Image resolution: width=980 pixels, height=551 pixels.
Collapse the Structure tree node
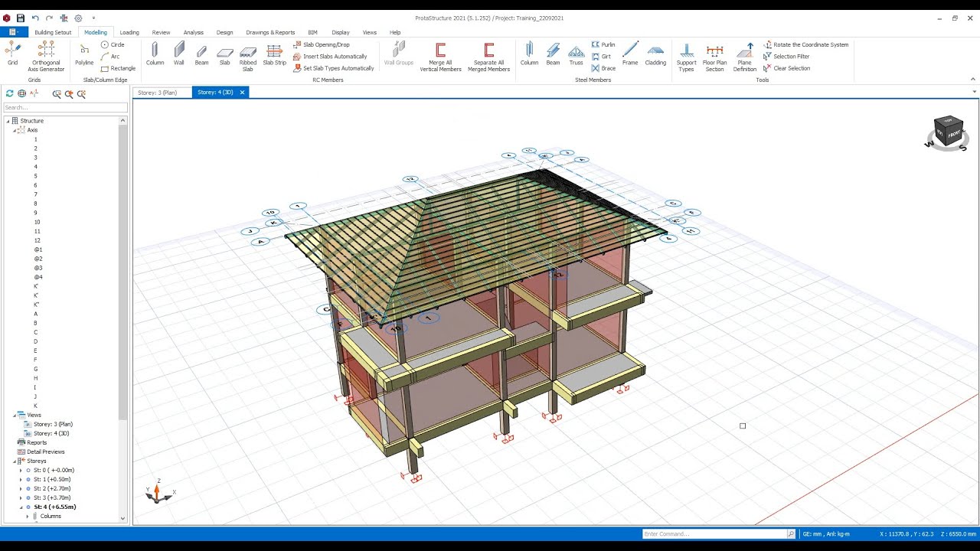tap(8, 121)
